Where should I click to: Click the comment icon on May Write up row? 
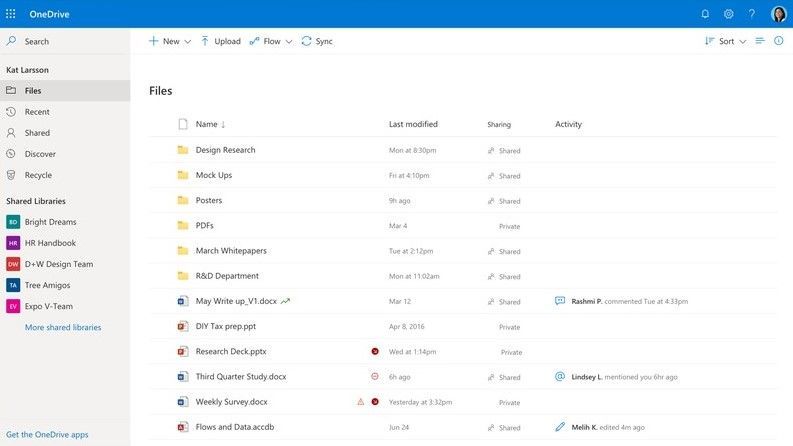coord(560,301)
